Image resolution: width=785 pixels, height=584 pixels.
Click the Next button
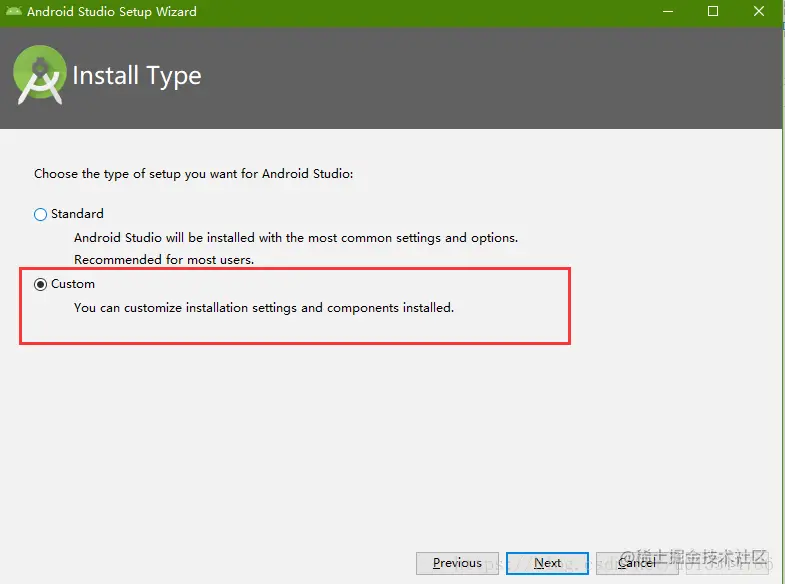(547, 563)
